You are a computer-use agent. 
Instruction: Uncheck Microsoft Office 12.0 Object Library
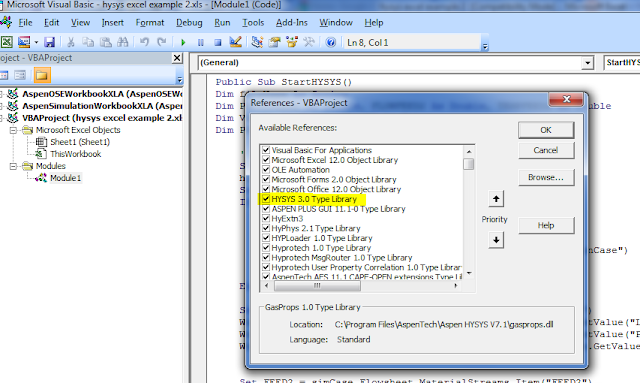266,189
